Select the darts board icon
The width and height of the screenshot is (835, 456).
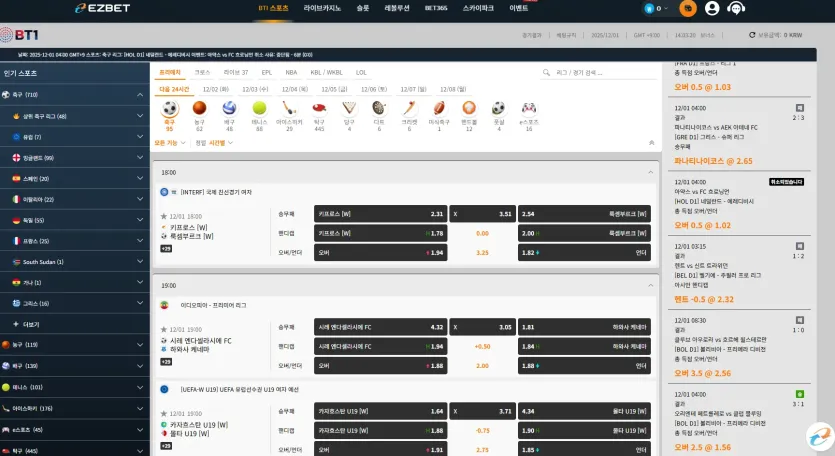pyautogui.click(x=379, y=108)
